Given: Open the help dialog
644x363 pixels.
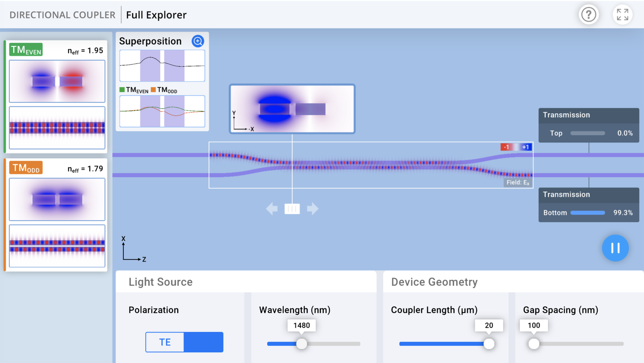Looking at the screenshot, I should tap(589, 14).
